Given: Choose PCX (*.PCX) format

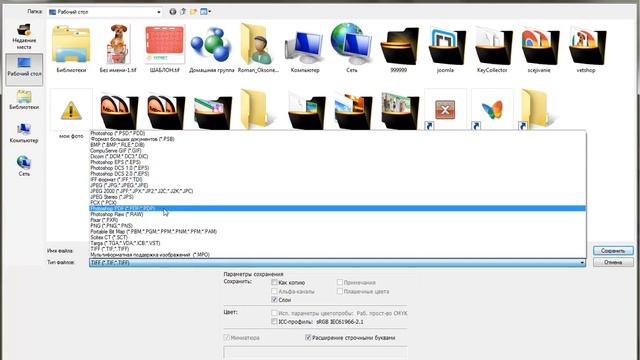Looking at the screenshot, I should (x=338, y=202).
